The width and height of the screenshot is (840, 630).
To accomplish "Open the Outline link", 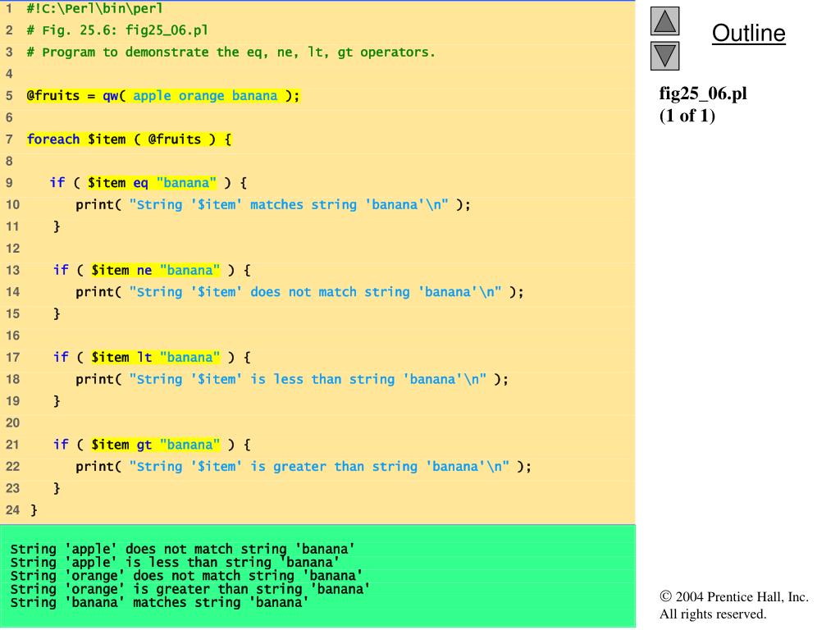I will click(x=748, y=33).
